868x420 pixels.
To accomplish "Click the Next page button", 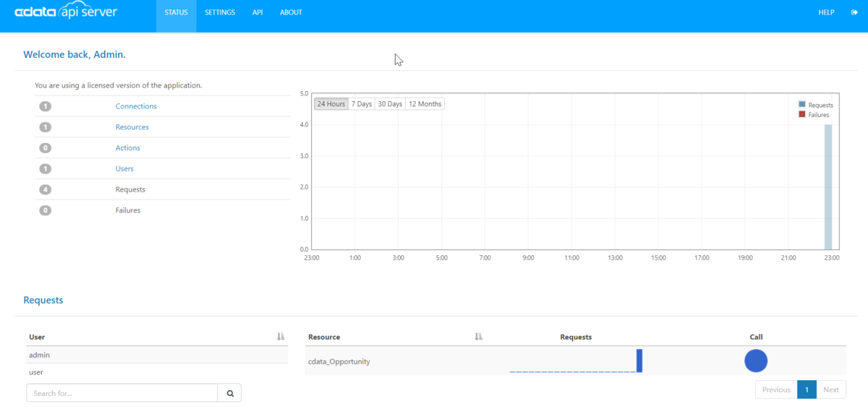I will [x=831, y=390].
